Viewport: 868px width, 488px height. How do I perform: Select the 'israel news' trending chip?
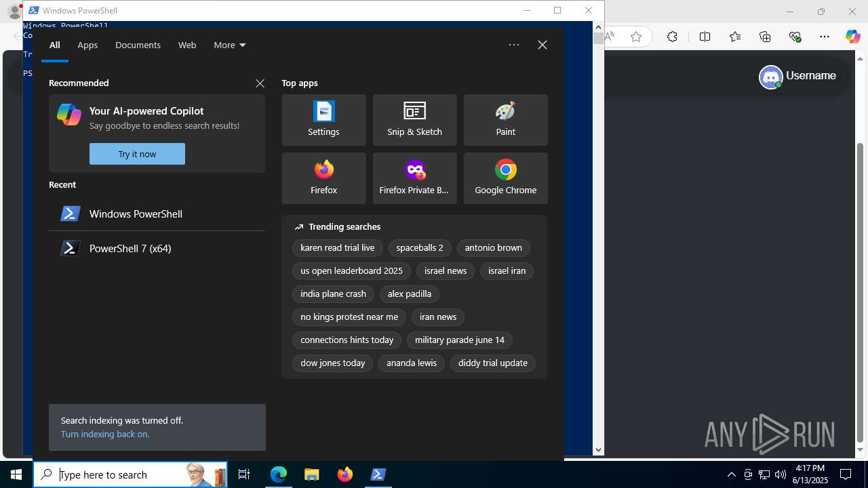coord(446,271)
